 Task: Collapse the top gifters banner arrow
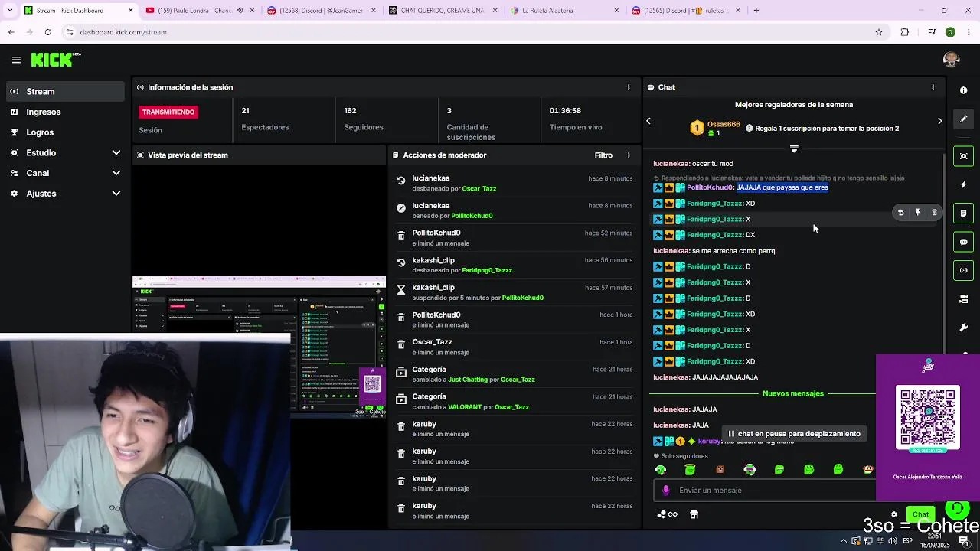(794, 148)
